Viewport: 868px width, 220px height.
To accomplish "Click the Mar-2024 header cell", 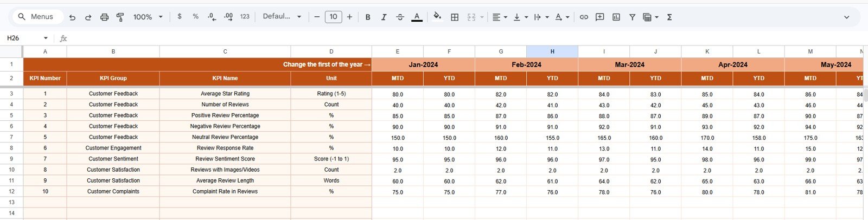I will click(x=629, y=64).
